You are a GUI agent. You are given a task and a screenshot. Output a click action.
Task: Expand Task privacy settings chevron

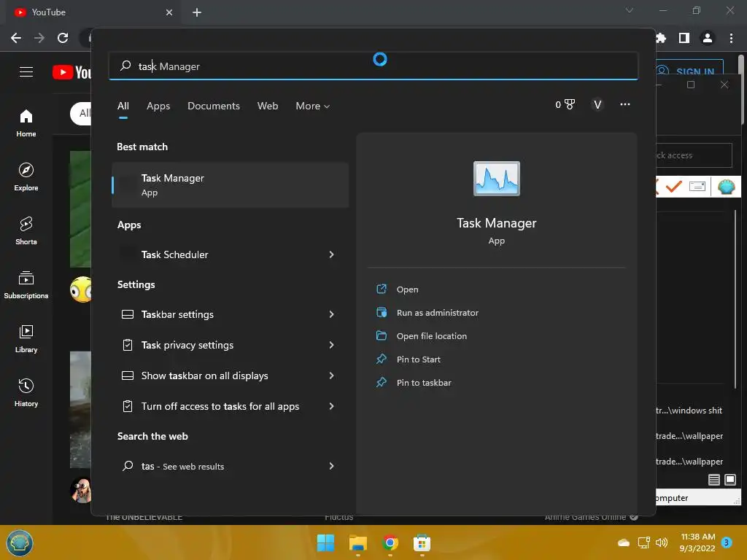point(332,345)
